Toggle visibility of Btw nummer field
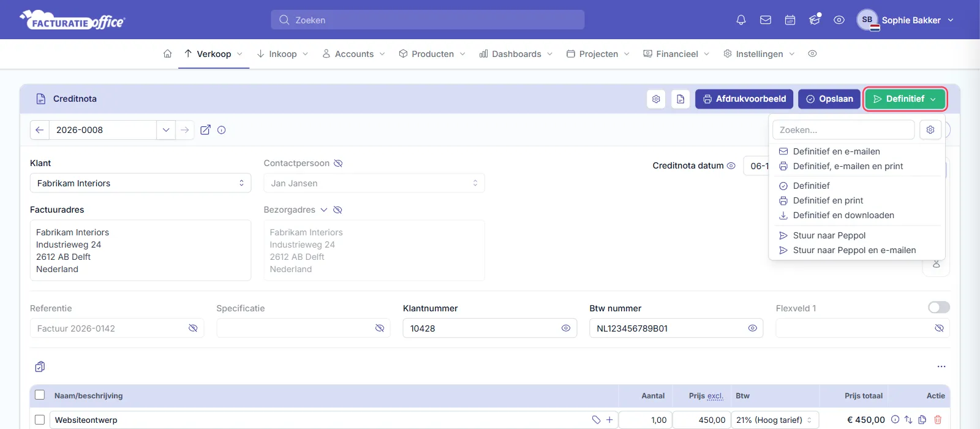The height and width of the screenshot is (429, 980). (x=753, y=328)
